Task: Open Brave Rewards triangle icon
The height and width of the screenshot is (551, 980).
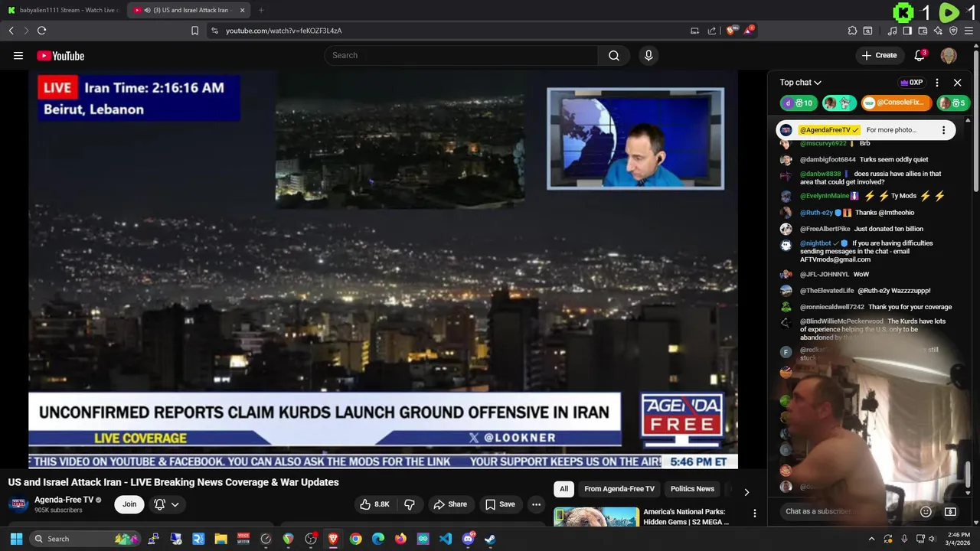Action: (749, 31)
